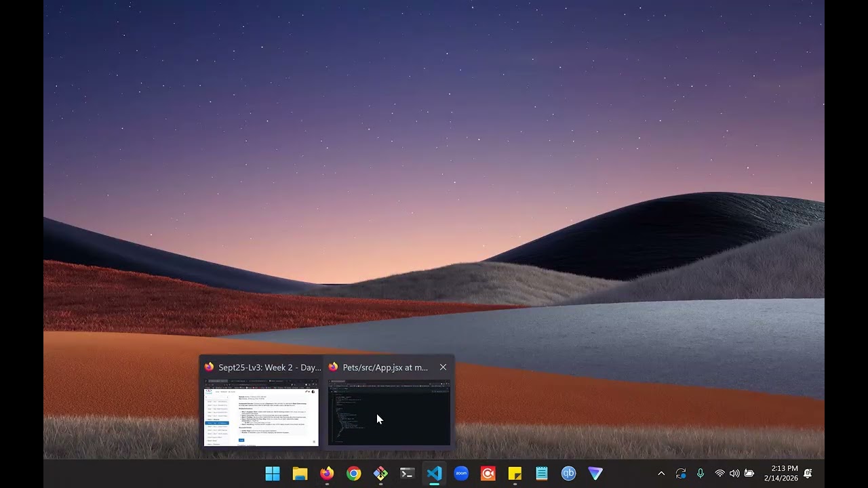Click the microphone tray icon

pos(701,474)
